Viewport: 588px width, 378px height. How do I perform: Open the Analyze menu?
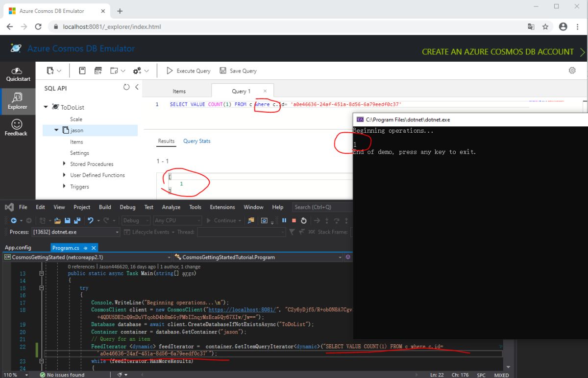coord(171,207)
